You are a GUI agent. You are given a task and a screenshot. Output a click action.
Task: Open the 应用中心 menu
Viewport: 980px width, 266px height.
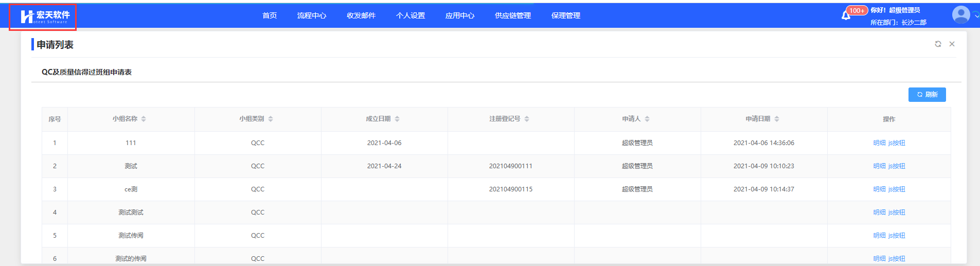click(460, 16)
